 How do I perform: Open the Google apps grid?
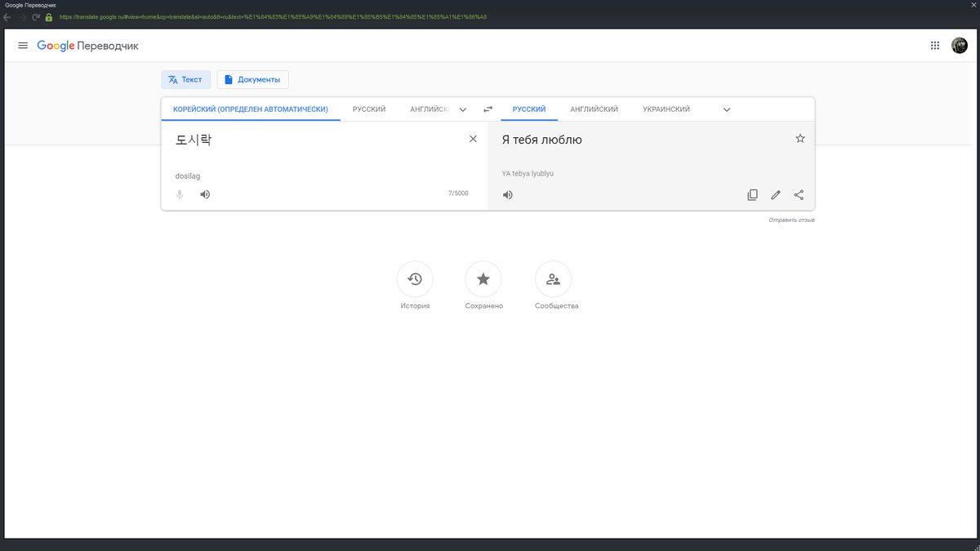tap(935, 46)
